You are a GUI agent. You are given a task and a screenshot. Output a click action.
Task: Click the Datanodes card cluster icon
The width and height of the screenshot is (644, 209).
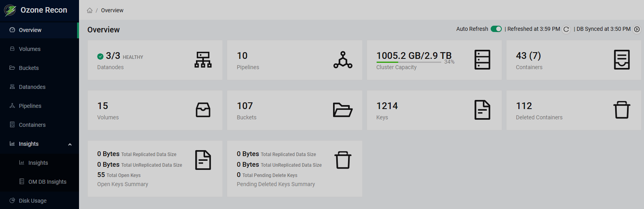point(203,60)
